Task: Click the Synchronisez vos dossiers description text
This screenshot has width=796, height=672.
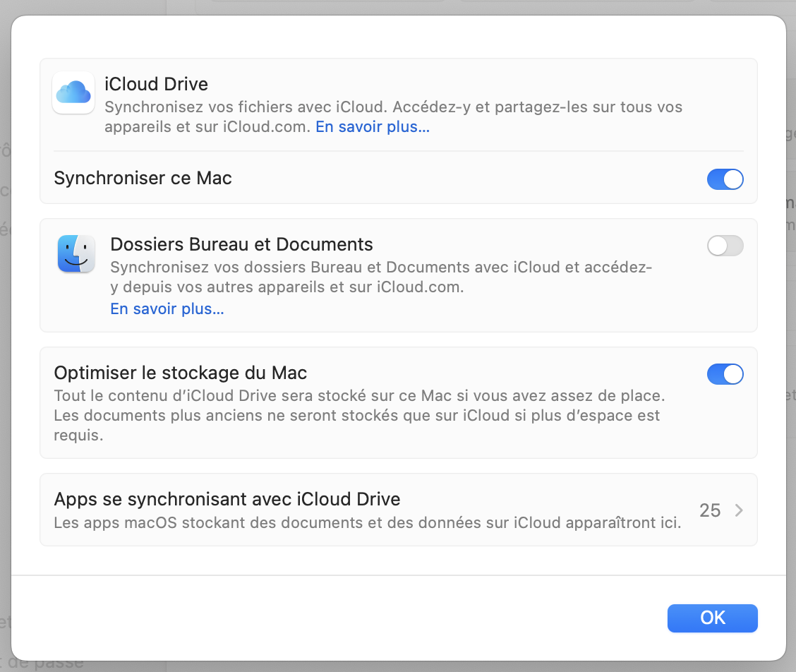Action: click(x=381, y=268)
